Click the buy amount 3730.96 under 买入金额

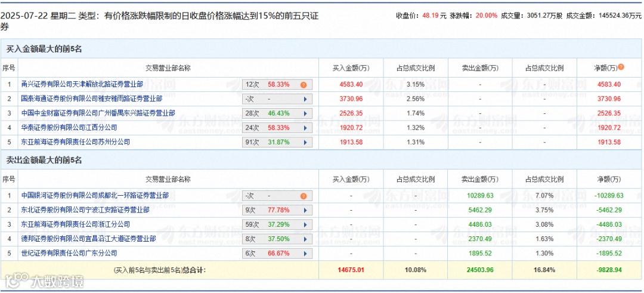(x=351, y=99)
